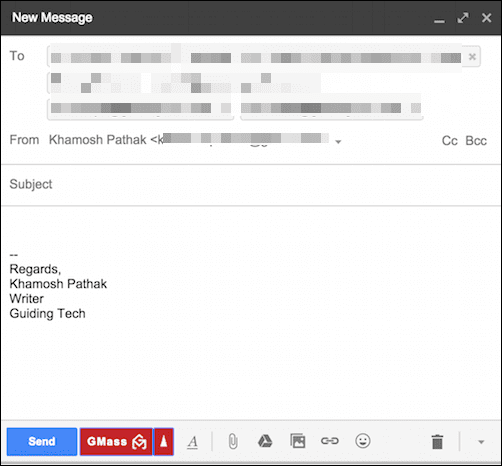The height and width of the screenshot is (466, 502).
Task: Open the emoticon smiley picker
Action: pyautogui.click(x=363, y=441)
